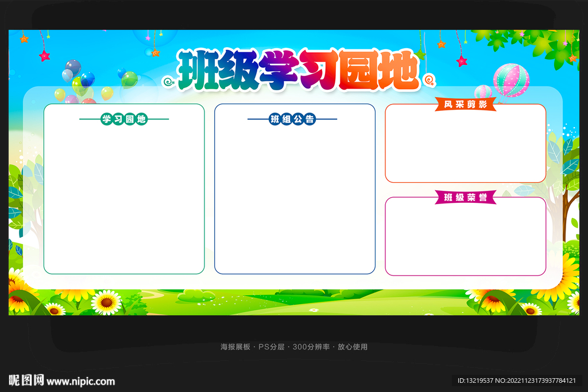The width and height of the screenshot is (588, 392).
Task: Click the 昵图网 logo text
Action: 26,380
